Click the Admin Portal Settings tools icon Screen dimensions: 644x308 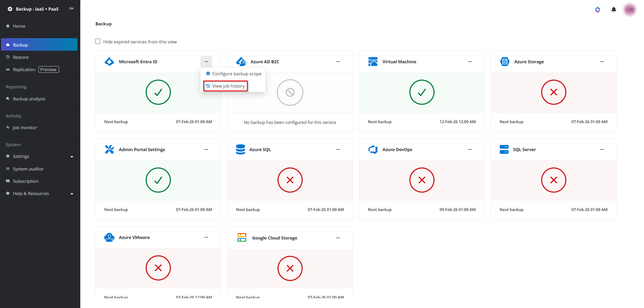click(x=109, y=150)
